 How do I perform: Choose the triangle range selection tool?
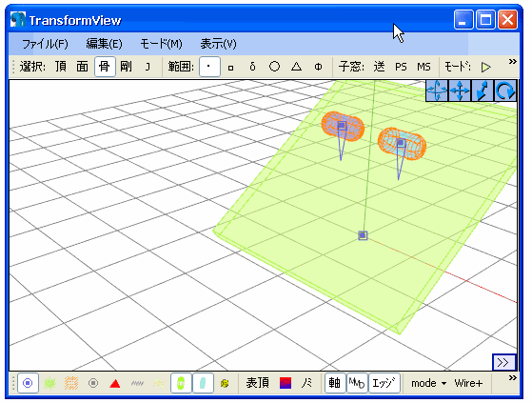[296, 67]
